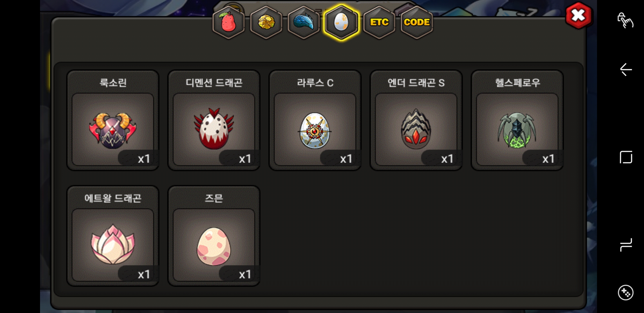The height and width of the screenshot is (313, 644).
Task: Tap the Android home square button
Action: 626,157
